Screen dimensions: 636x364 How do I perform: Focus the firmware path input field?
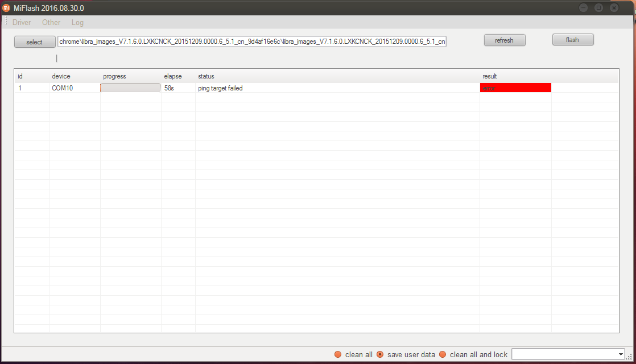251,42
